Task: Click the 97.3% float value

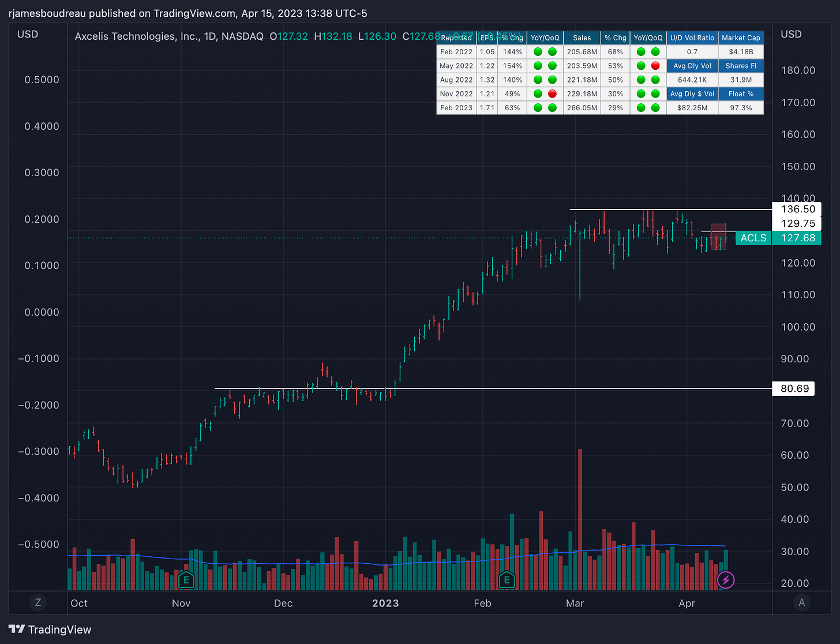Action: tap(741, 107)
